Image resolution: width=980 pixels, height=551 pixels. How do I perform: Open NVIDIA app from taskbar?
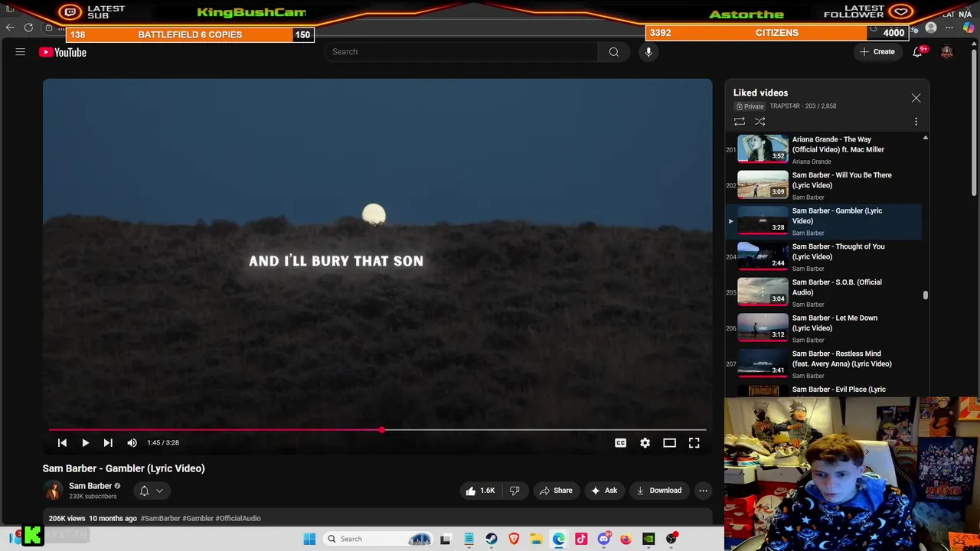[x=648, y=539]
